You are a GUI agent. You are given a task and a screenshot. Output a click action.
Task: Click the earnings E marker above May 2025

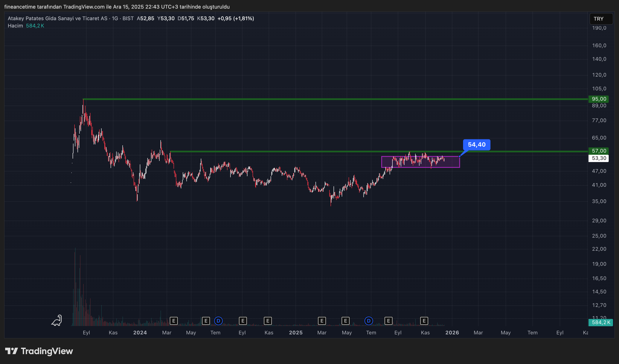345,321
